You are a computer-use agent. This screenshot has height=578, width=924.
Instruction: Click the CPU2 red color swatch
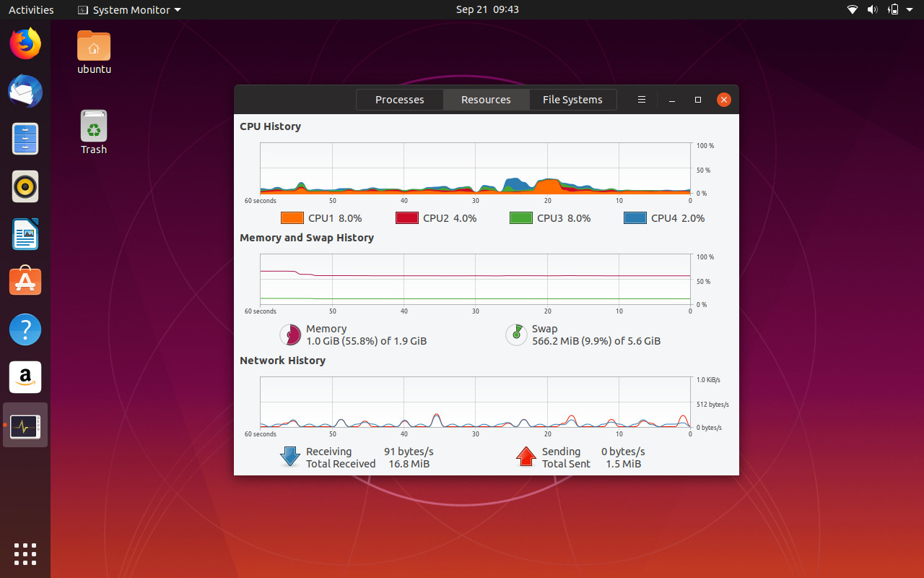(406, 217)
